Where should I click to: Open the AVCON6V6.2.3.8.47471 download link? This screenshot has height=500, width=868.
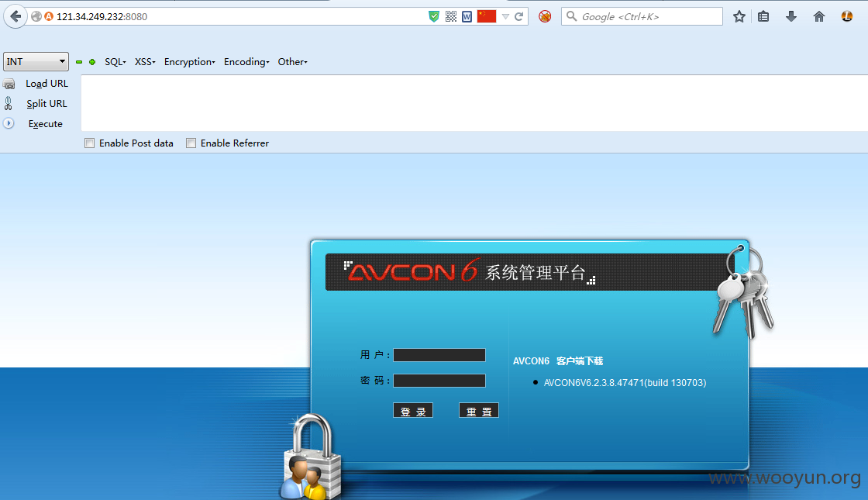pos(625,383)
